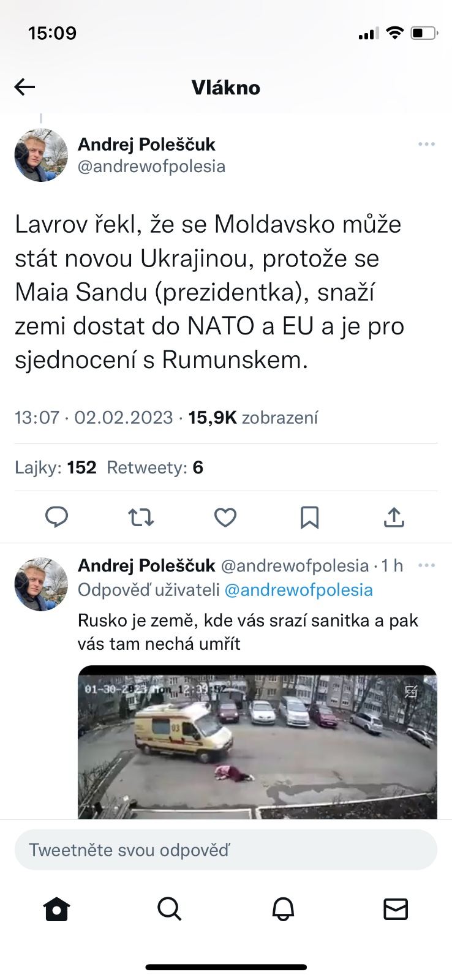Tap the 'Tweetněte svou odpověď' field
The height and width of the screenshot is (980, 452).
click(x=225, y=850)
